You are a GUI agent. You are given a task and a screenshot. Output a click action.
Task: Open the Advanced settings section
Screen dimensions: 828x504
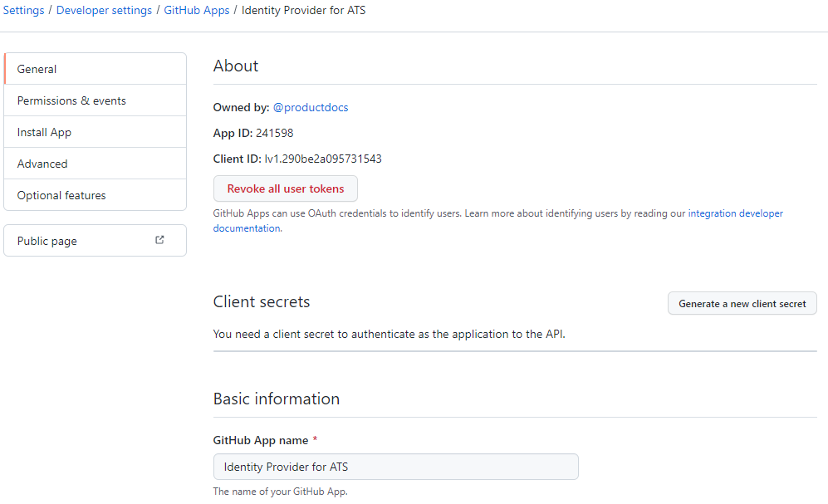42,164
